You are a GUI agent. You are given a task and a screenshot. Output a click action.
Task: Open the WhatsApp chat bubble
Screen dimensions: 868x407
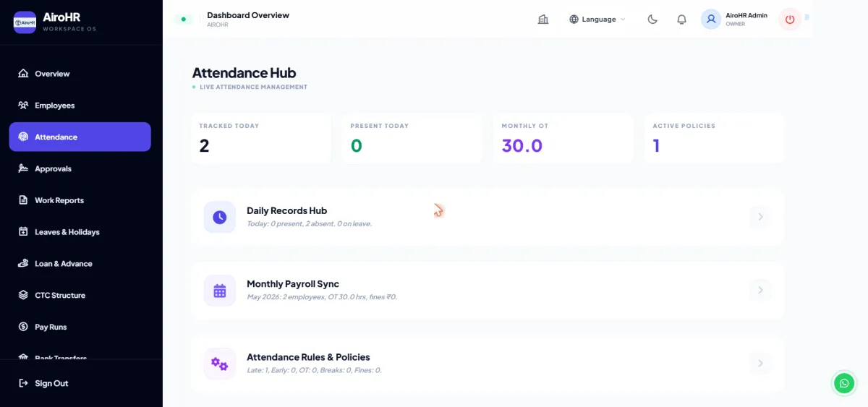coord(844,383)
